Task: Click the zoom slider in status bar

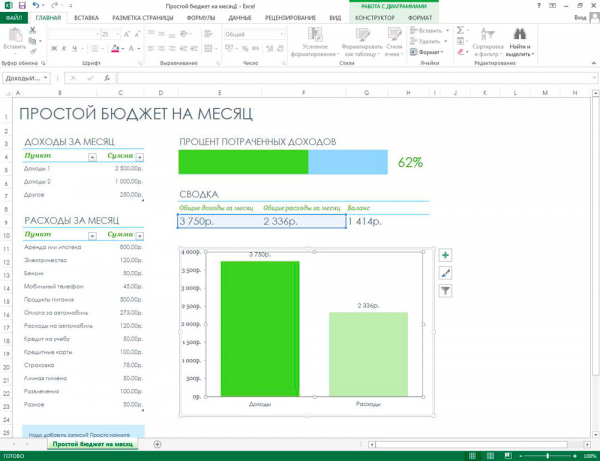Action: point(548,456)
